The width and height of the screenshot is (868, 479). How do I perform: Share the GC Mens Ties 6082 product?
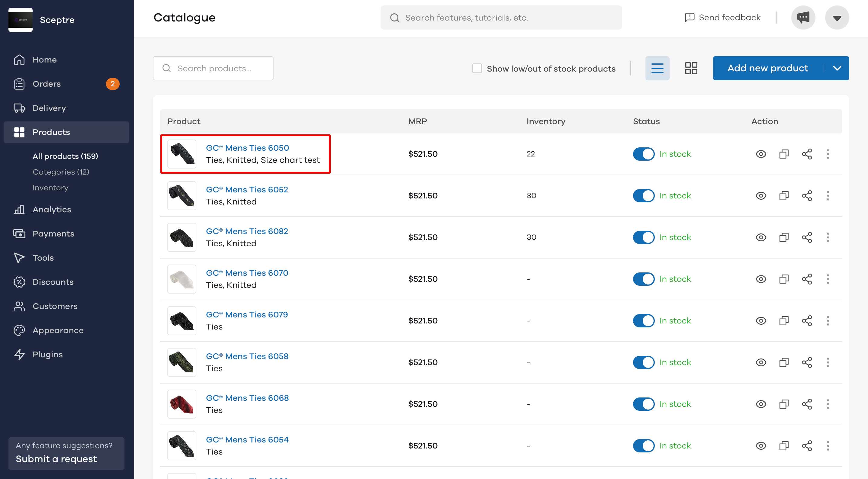tap(807, 237)
